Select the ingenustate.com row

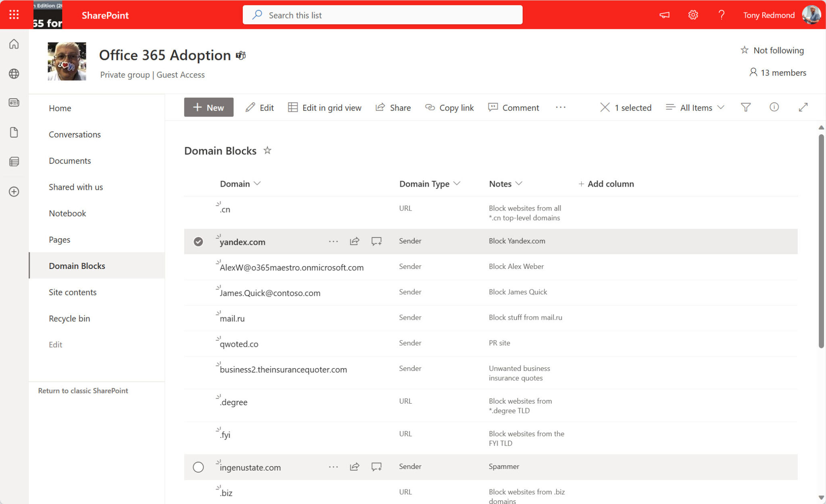point(198,467)
